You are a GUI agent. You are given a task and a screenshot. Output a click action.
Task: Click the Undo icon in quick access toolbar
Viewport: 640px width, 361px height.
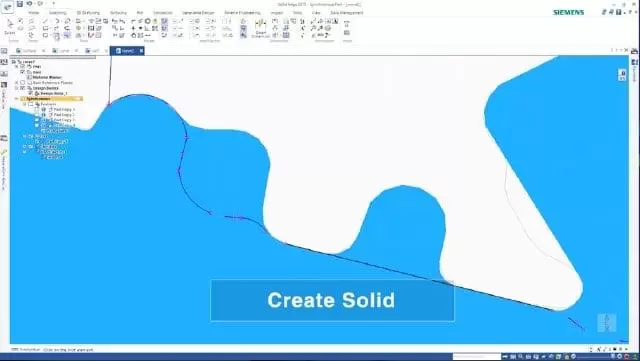[x=29, y=4]
